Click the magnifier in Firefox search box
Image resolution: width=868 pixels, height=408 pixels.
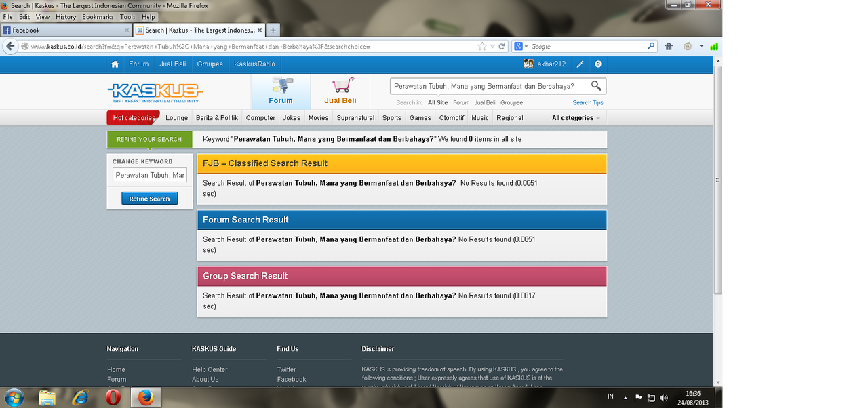[x=651, y=47]
